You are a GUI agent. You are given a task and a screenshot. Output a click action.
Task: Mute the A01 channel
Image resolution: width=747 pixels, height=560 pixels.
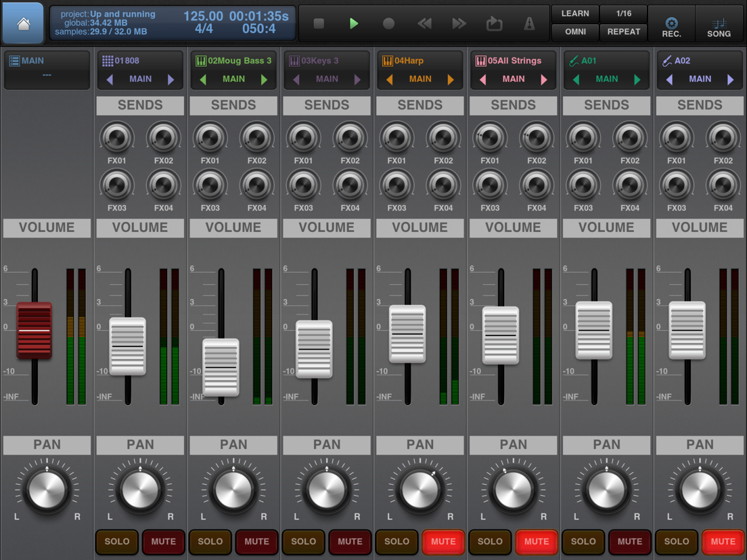point(630,542)
